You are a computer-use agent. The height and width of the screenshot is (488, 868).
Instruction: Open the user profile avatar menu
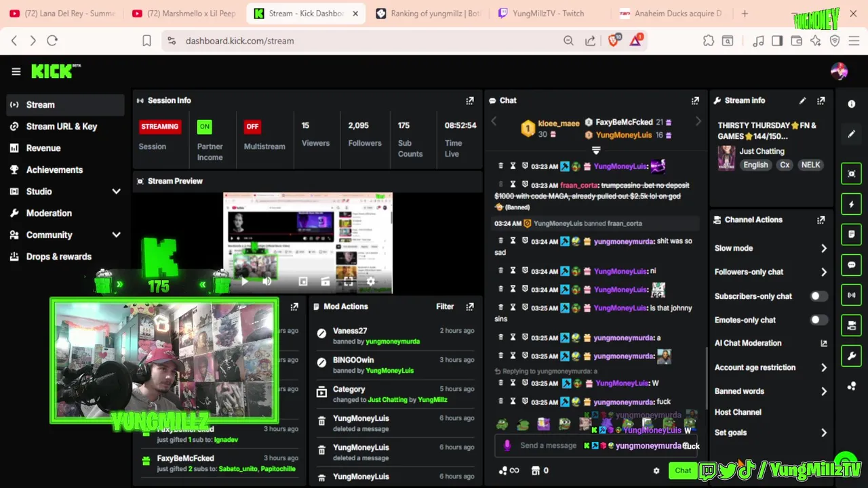pos(839,71)
